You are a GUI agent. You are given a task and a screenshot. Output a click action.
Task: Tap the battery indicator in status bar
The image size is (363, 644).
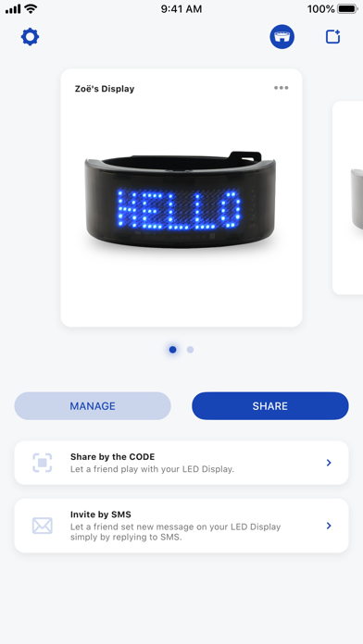(x=347, y=8)
